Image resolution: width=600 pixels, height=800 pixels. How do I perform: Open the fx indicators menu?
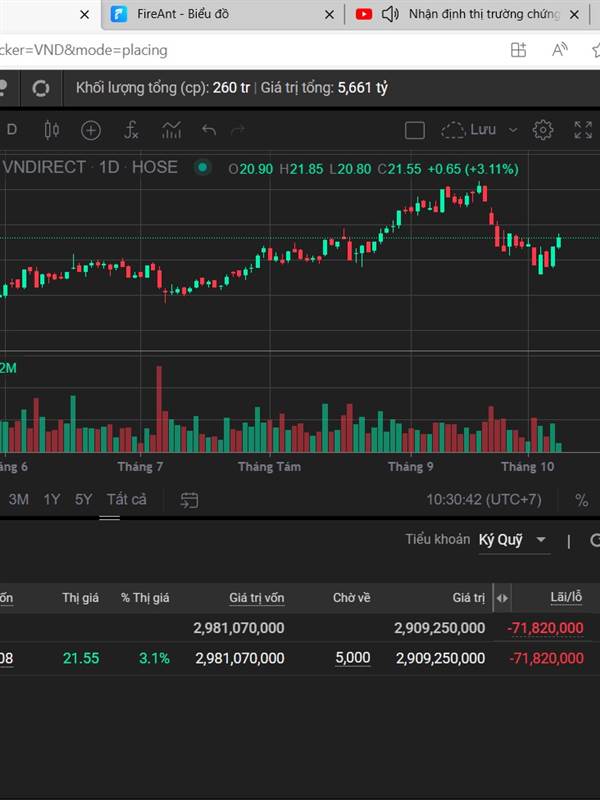tap(131, 130)
